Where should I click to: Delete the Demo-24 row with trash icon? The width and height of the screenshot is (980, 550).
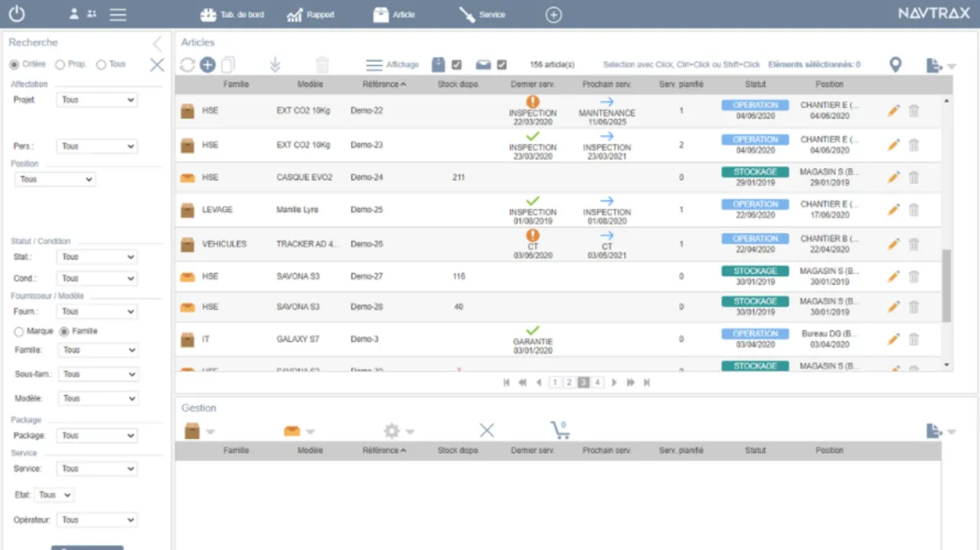(914, 177)
